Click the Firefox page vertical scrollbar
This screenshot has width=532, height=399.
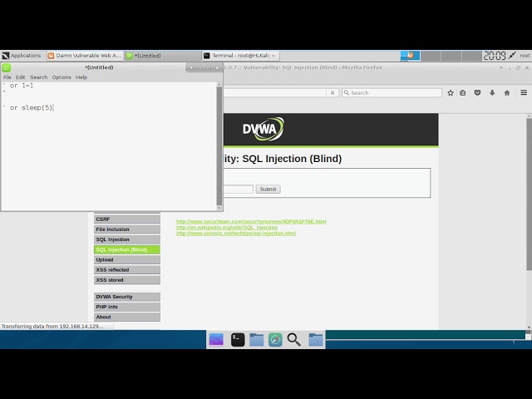[529, 194]
